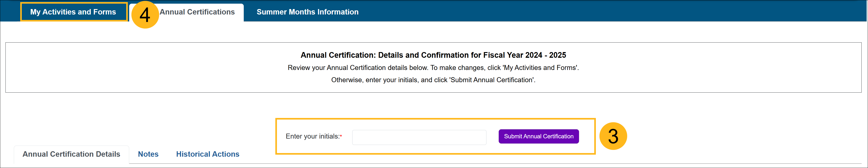Click the quoted 'My Activities and Forms' instruction text
Image resolution: width=868 pixels, height=168 pixels.
click(540, 68)
